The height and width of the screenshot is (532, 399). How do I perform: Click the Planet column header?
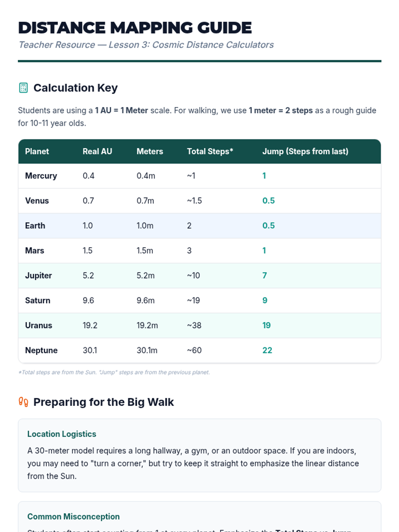[x=37, y=152]
